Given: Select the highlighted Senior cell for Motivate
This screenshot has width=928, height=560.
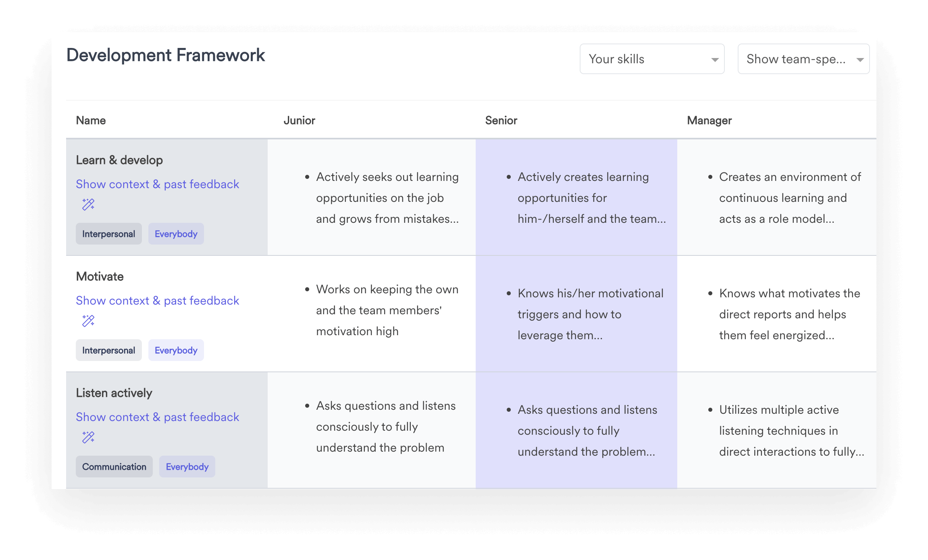Looking at the screenshot, I should point(576,314).
